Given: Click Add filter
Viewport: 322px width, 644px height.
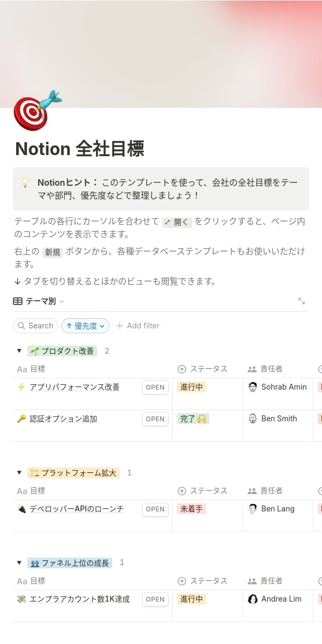Looking at the screenshot, I should [x=138, y=326].
